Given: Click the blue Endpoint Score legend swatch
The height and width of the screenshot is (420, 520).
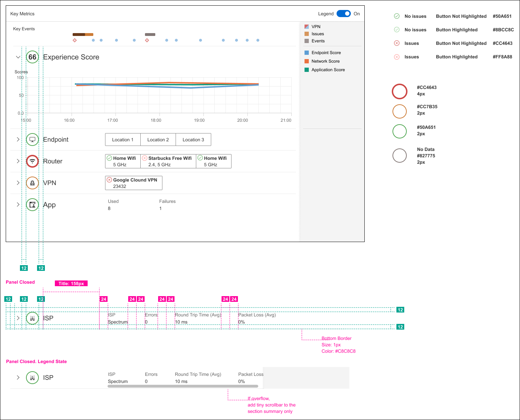Looking at the screenshot, I should 307,52.
